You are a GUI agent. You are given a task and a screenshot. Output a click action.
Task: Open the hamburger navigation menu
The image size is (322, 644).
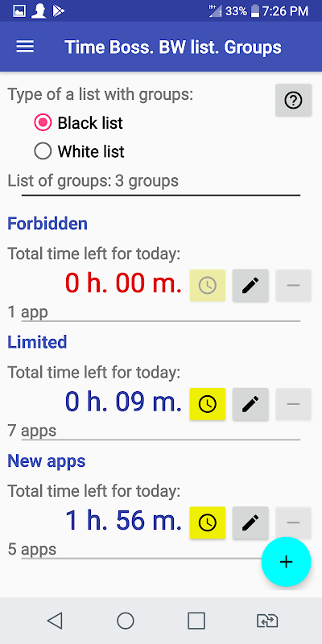point(25,47)
